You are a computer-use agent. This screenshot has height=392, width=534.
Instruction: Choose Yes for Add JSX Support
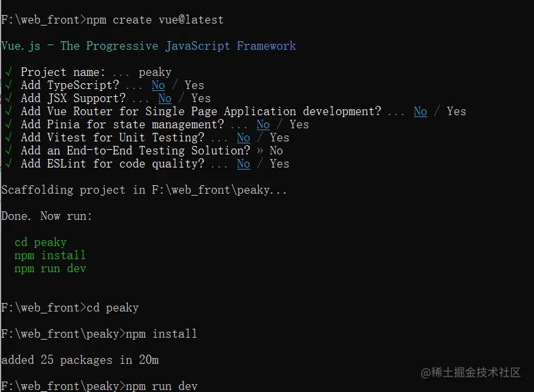pos(201,98)
